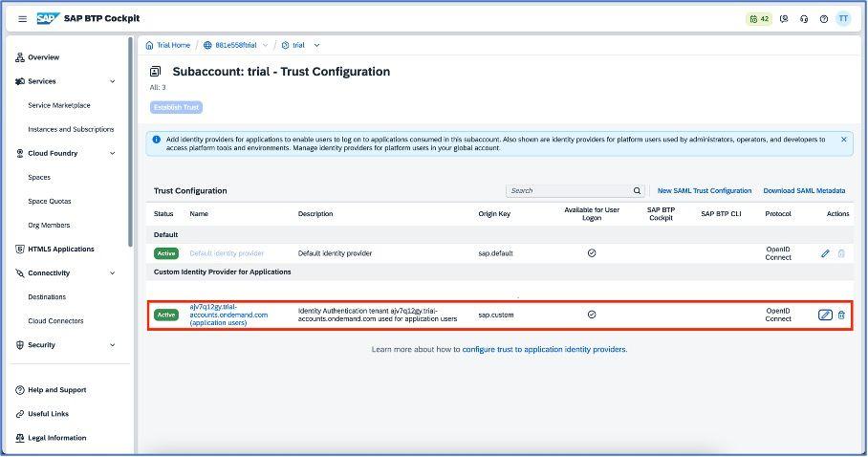Click delete icon in Default identity provider row
The height and width of the screenshot is (457, 868).
pos(841,253)
